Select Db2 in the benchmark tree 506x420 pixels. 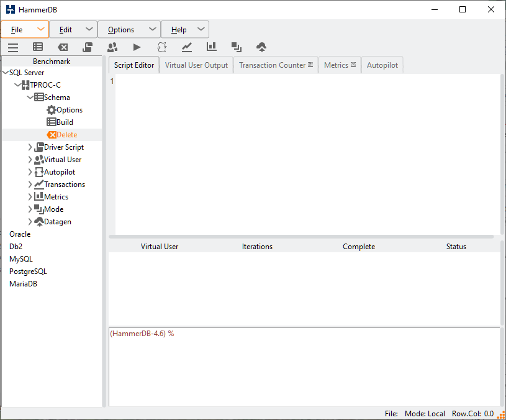coord(16,246)
